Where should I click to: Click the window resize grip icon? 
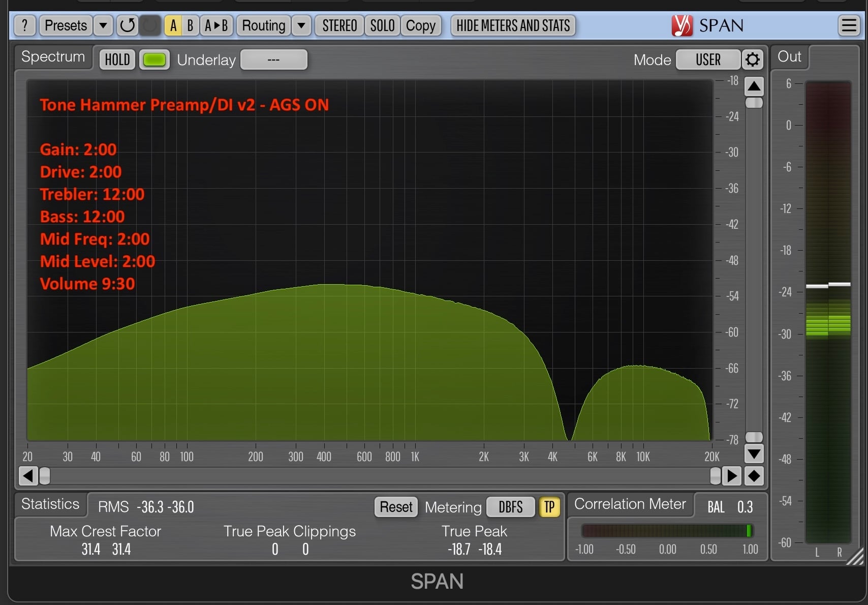pos(856,556)
